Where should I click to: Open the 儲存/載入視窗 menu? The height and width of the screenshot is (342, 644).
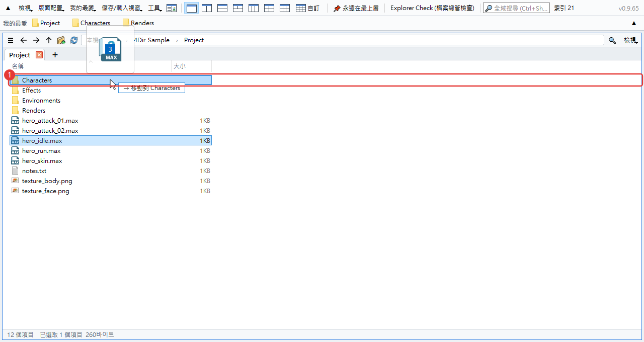[x=122, y=8]
